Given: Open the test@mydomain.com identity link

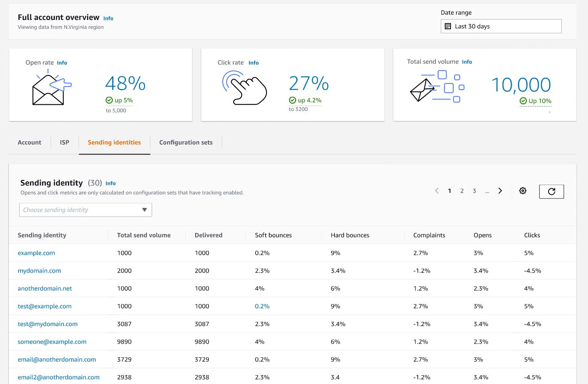Looking at the screenshot, I should click(47, 324).
